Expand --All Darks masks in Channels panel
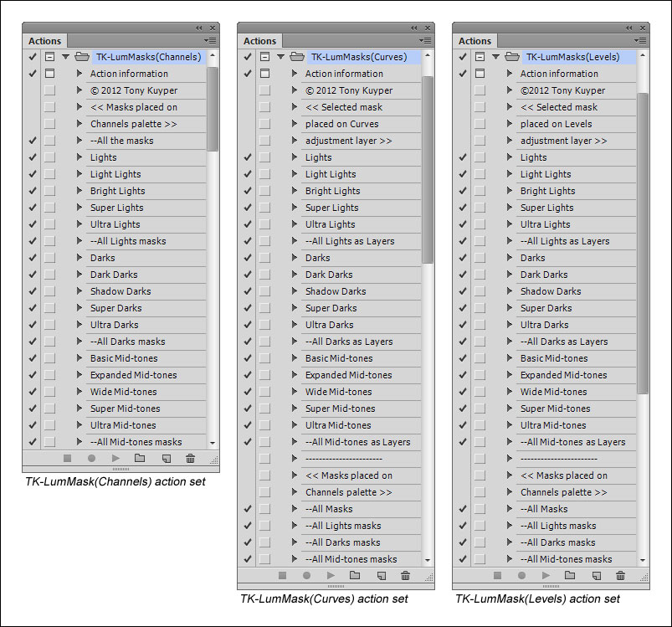This screenshot has width=672, height=627. click(80, 342)
